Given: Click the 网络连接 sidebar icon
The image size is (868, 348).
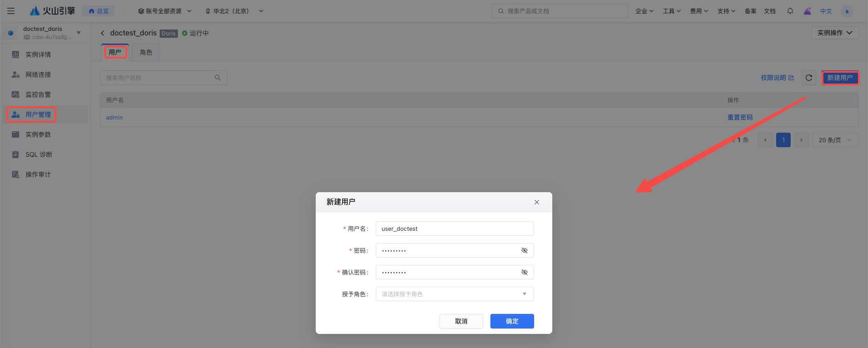Looking at the screenshot, I should (15, 75).
